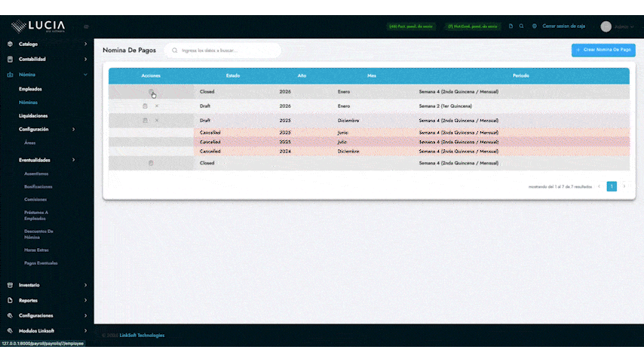Expand the Contabilidad sidebar section

tap(47, 59)
